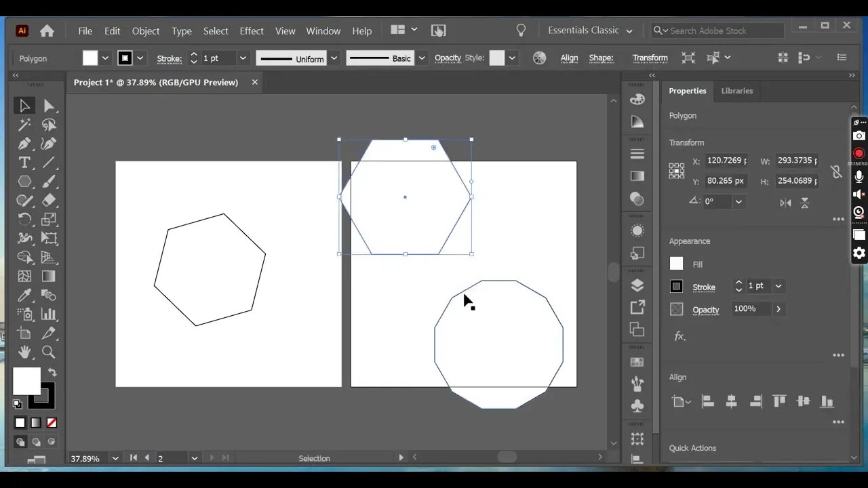
Task: Enable Draw Behind mode
Action: [x=36, y=442]
